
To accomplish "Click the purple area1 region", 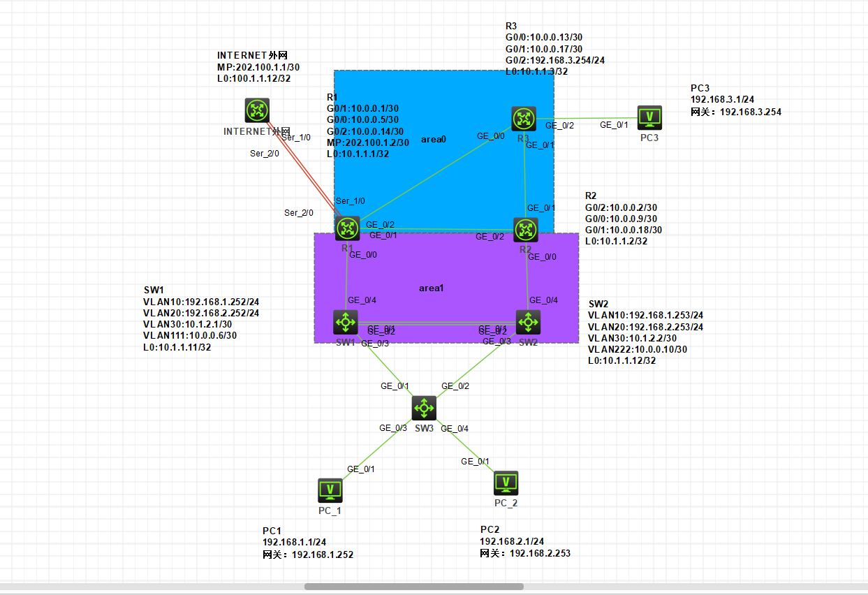I will [x=446, y=288].
